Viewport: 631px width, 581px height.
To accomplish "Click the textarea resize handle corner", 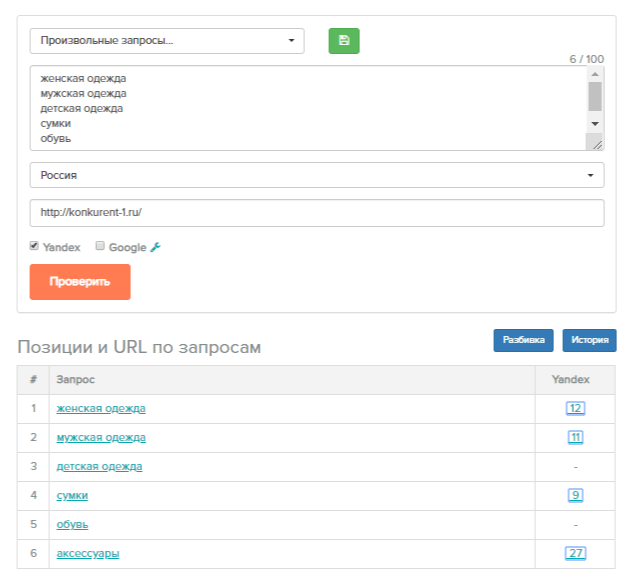I will tap(597, 144).
